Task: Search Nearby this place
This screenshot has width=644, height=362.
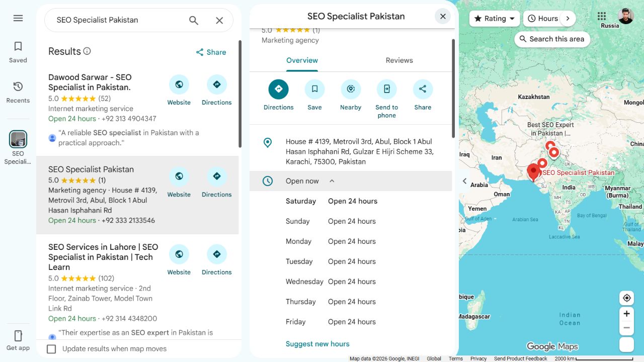Action: (x=351, y=95)
